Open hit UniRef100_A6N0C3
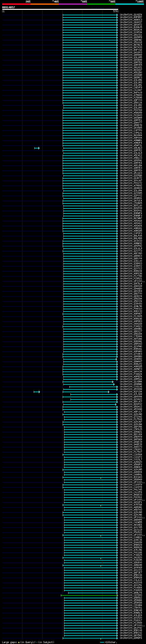The image size is (146, 644). pyautogui.click(x=131, y=20)
